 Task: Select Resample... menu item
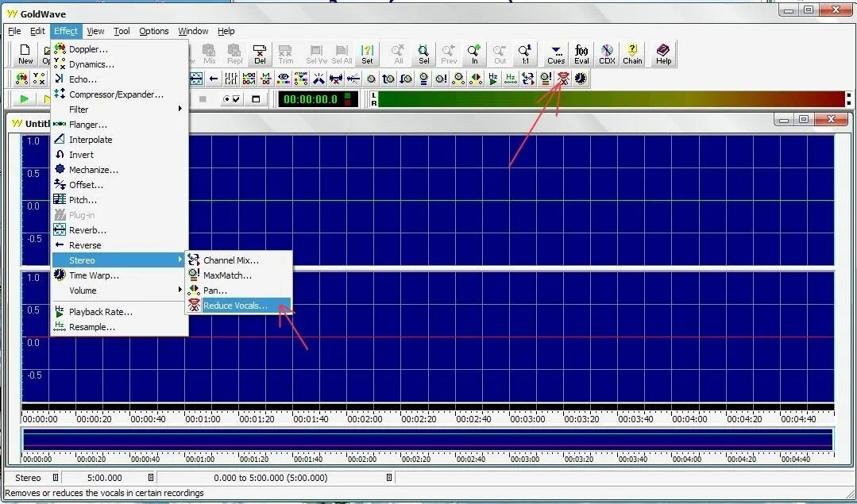click(120, 327)
